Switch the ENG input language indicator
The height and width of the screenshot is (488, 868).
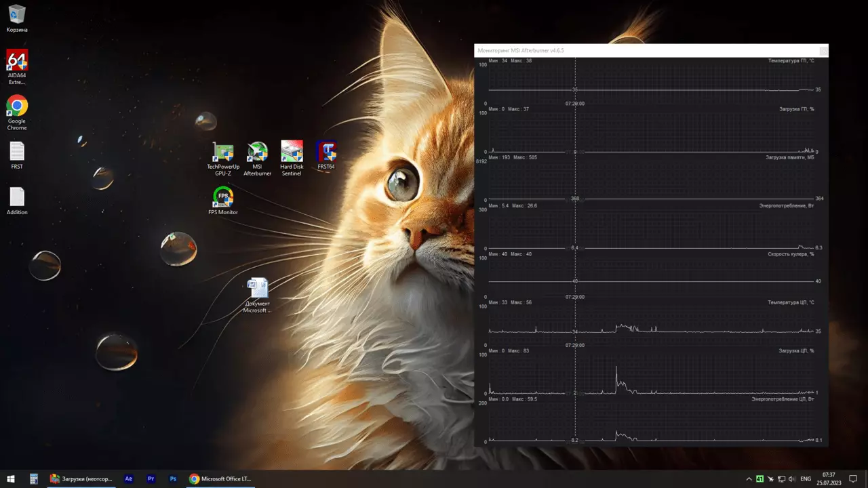tap(806, 479)
